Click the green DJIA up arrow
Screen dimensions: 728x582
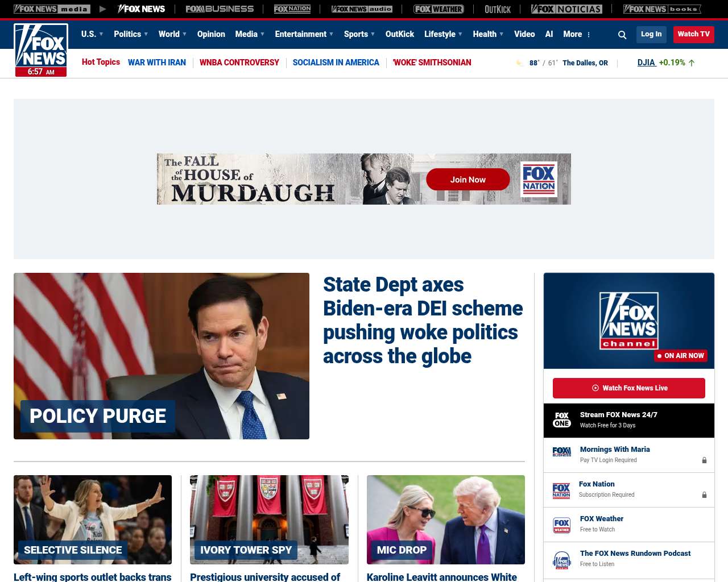pos(692,63)
